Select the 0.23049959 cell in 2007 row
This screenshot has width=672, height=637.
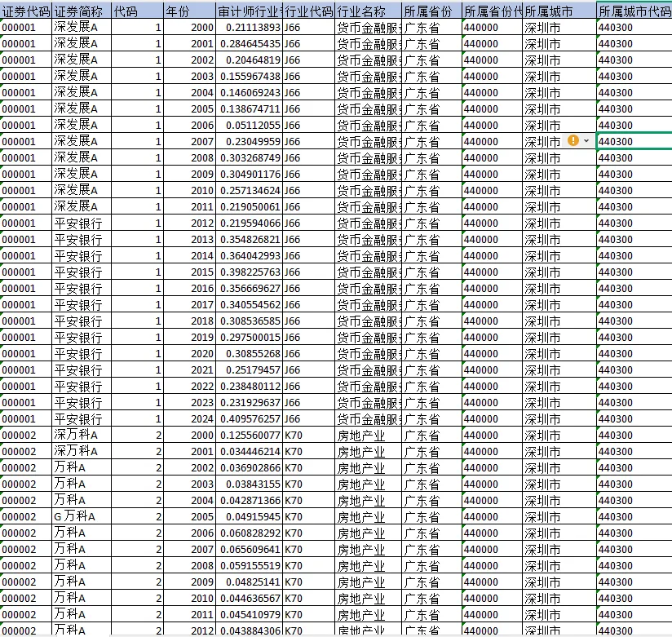click(249, 141)
